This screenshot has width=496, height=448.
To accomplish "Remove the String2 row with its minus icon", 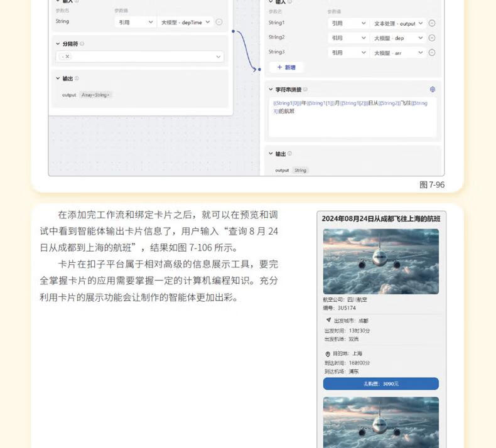I will 432,38.
